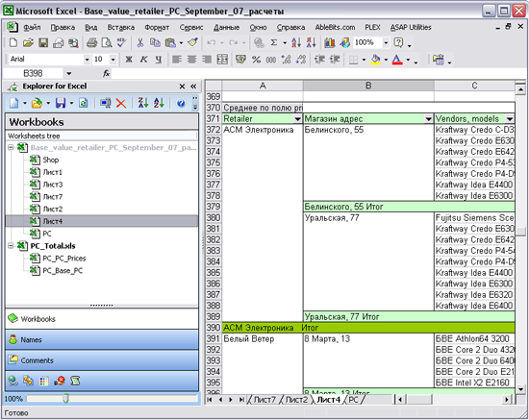The height and width of the screenshot is (420, 529).
Task: Open the Retailer pivot field dropdown
Action: click(x=297, y=118)
